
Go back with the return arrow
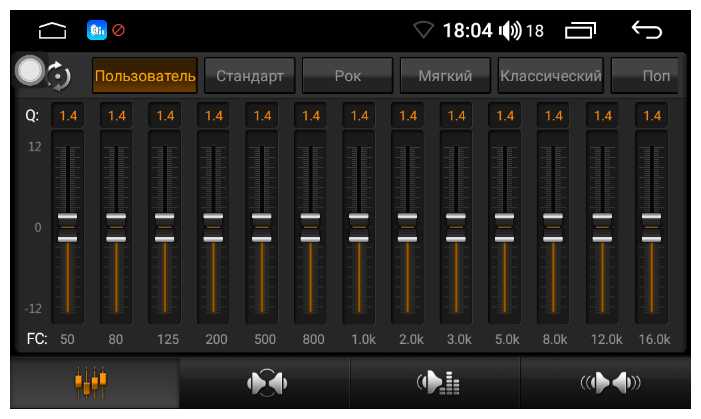click(646, 30)
